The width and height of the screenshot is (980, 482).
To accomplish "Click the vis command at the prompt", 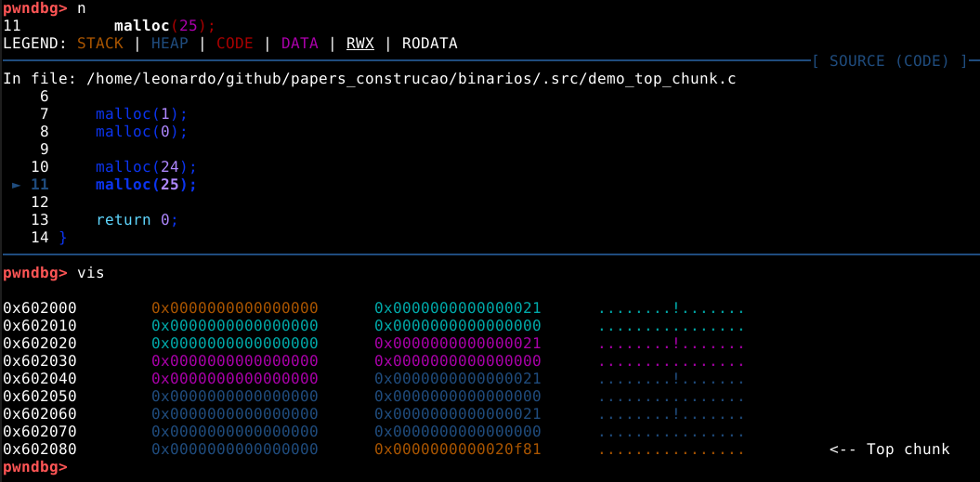I will coord(90,273).
